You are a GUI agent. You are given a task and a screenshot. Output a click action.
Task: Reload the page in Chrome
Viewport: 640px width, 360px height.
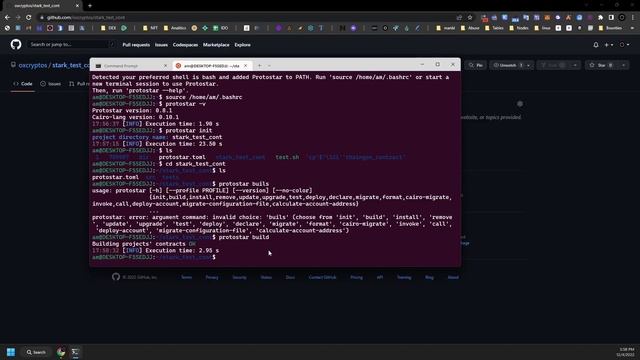(x=29, y=18)
